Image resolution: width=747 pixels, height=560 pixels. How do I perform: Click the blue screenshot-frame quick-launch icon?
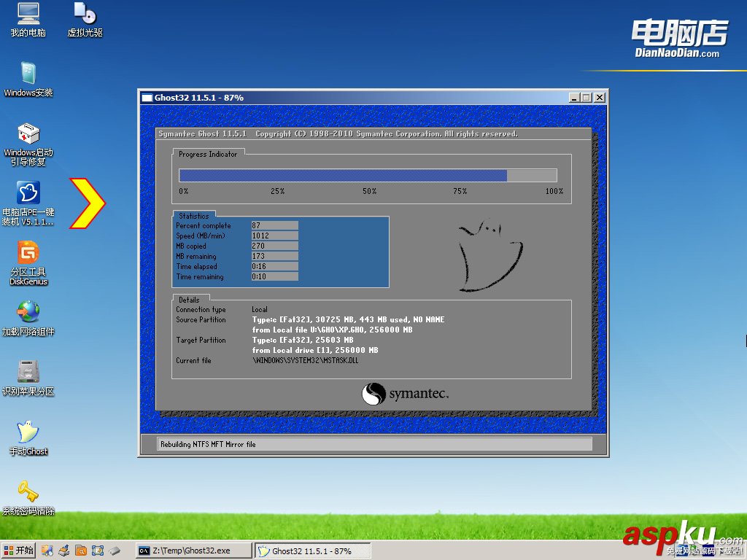click(x=98, y=551)
